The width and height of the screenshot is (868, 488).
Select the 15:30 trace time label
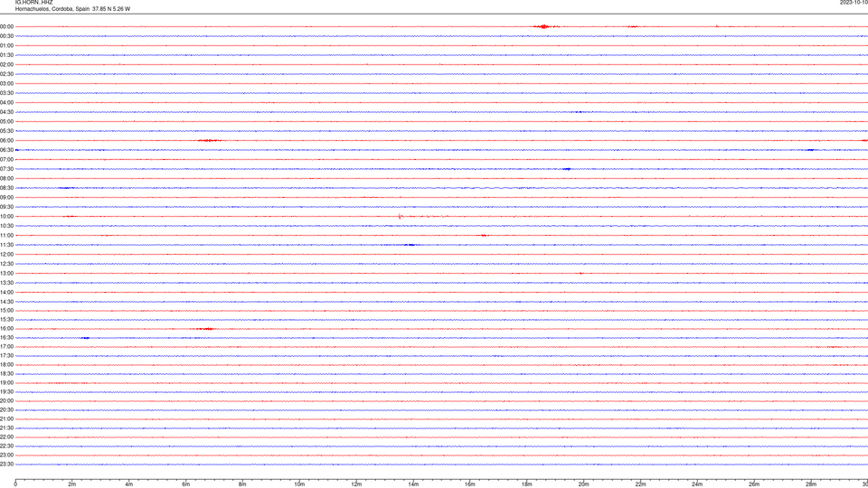[x=6, y=319]
